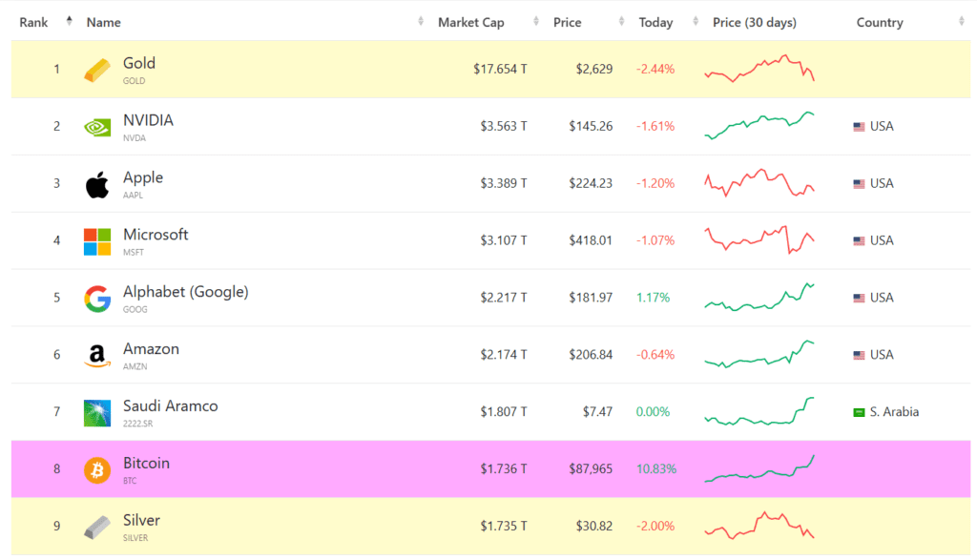Viewport: 977px width, 560px height.
Task: Open the Bitcoin asset link
Action: tap(146, 464)
